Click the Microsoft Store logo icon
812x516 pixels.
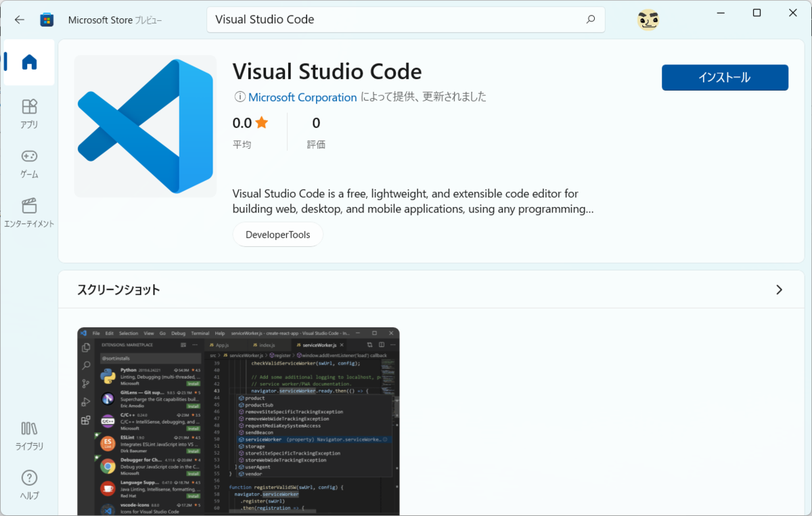click(x=47, y=20)
